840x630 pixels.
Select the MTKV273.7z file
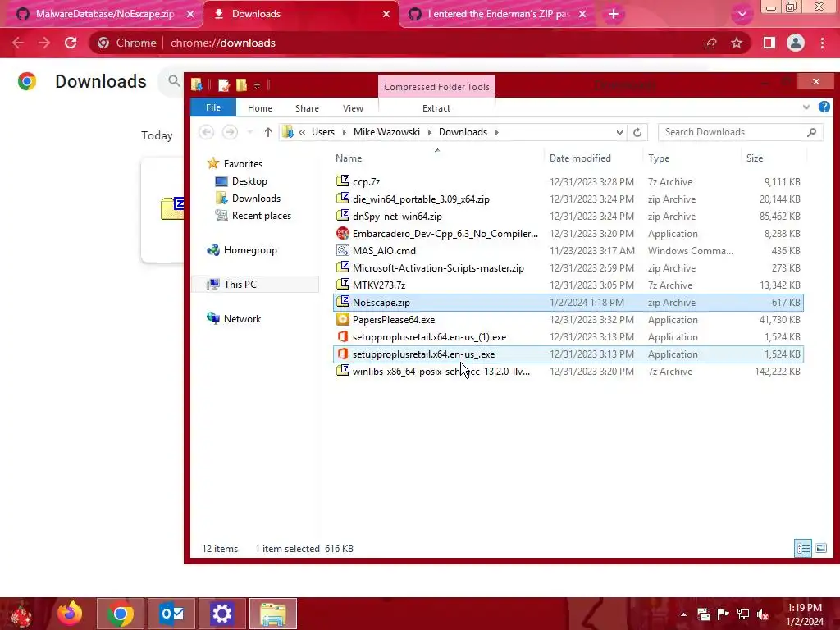point(568,285)
